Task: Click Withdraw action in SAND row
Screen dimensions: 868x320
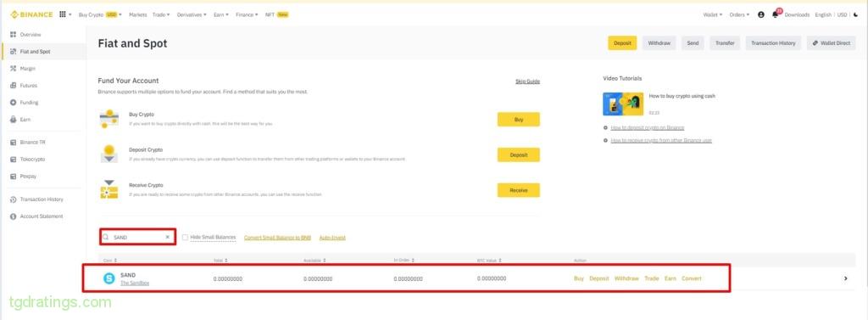Action: coord(626,278)
